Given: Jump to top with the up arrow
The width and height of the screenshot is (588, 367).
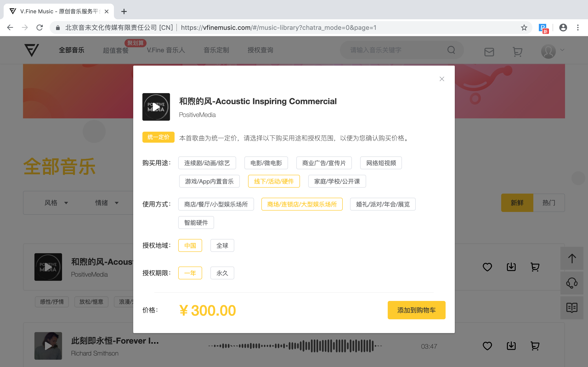Looking at the screenshot, I should click(572, 258).
